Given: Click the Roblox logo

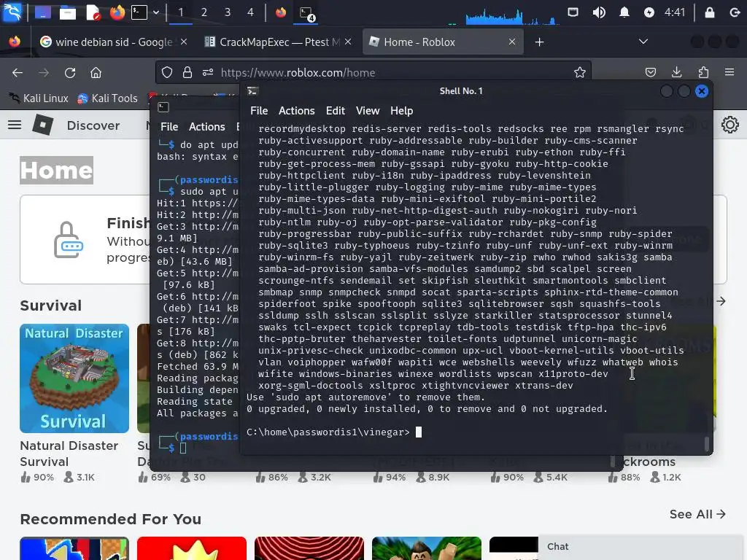Looking at the screenshot, I should 43,125.
